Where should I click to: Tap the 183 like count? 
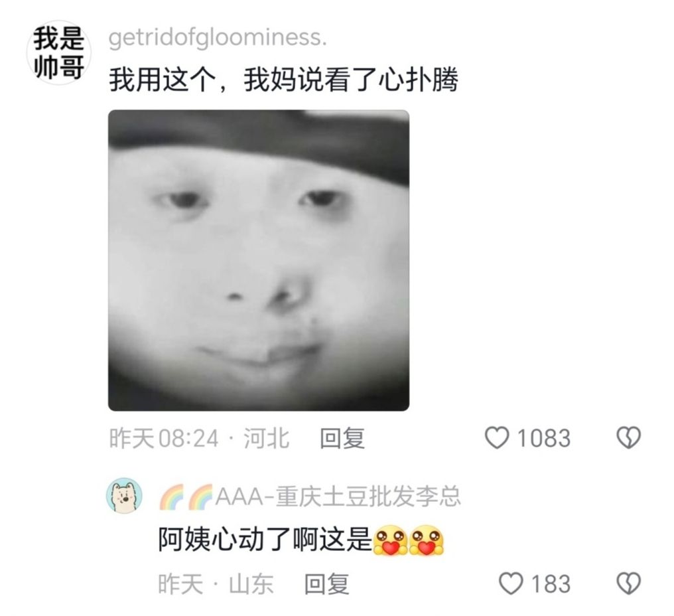coord(551,584)
